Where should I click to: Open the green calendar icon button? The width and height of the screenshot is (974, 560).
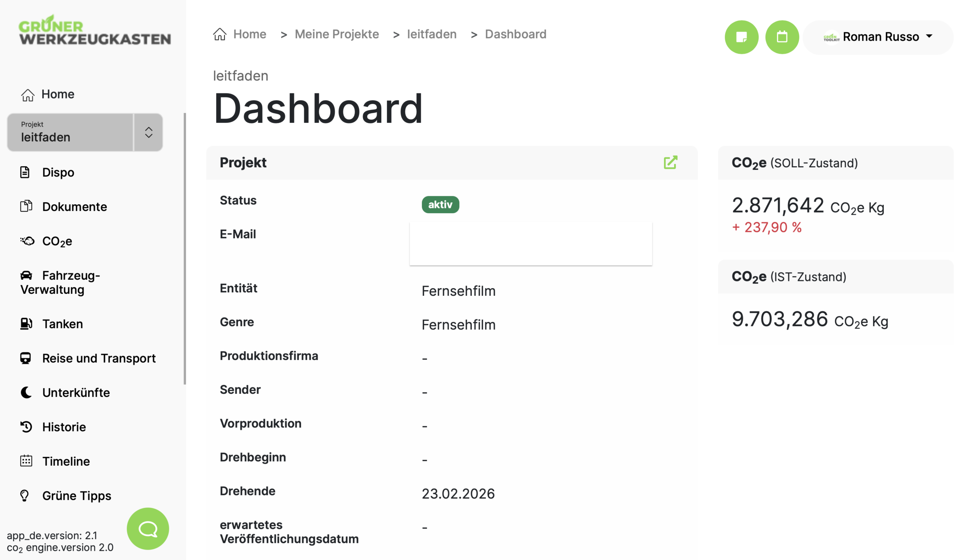(x=781, y=37)
